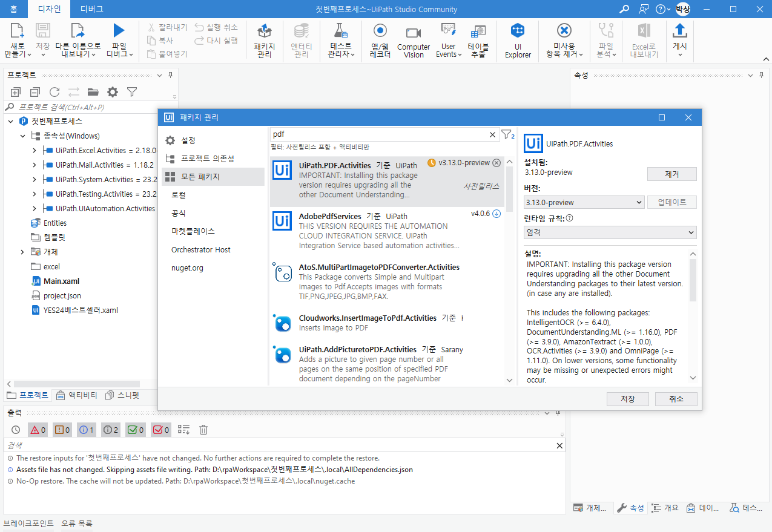The image size is (772, 532).
Task: Remove UiPath.PDF.Activities with the x icon
Action: click(x=497, y=163)
